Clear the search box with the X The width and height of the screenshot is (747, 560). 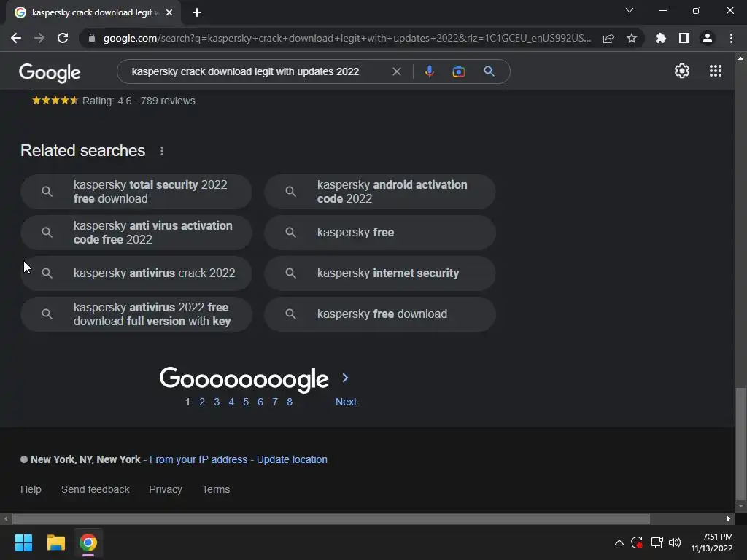coord(396,71)
